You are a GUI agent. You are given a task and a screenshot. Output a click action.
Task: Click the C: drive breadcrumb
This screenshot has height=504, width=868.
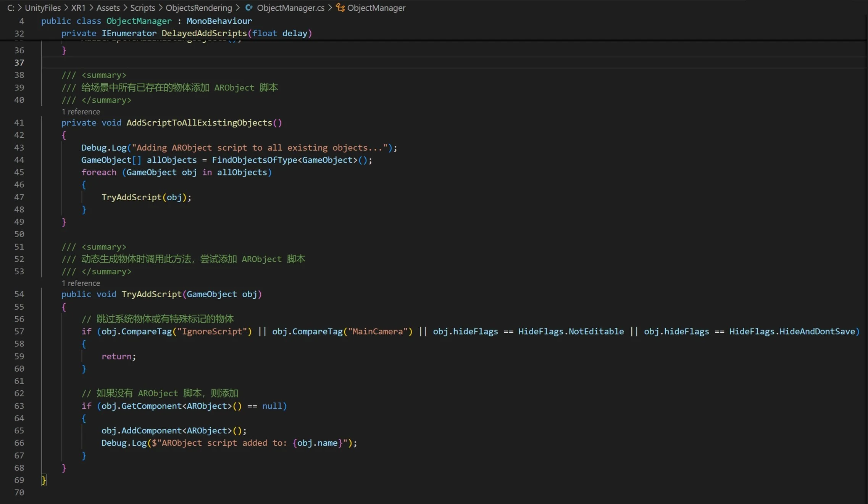[x=11, y=8]
